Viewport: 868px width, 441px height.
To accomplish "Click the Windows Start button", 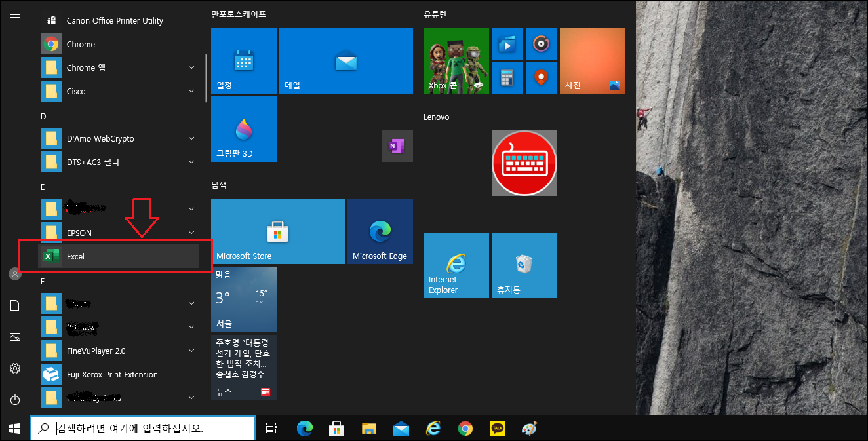I will [x=14, y=429].
